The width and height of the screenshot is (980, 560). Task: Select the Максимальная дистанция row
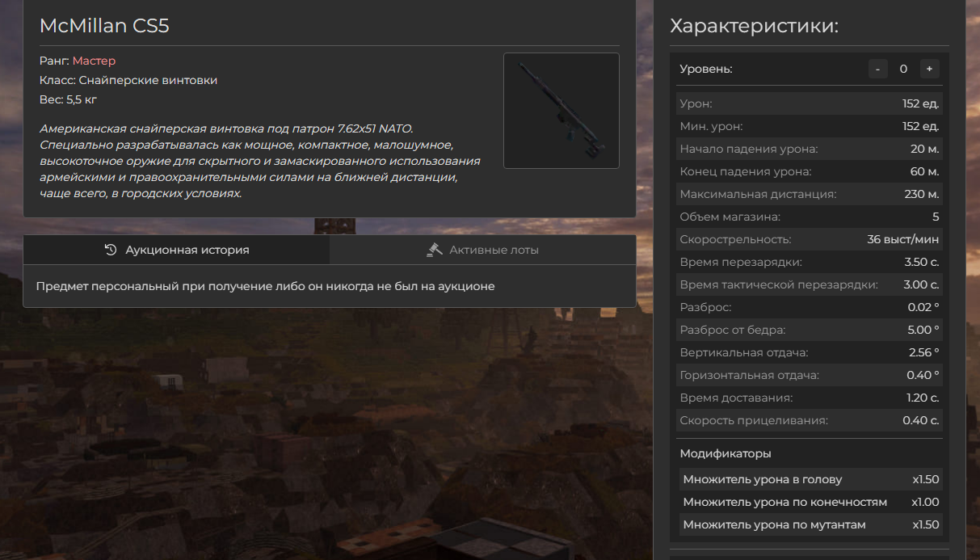[x=810, y=194]
